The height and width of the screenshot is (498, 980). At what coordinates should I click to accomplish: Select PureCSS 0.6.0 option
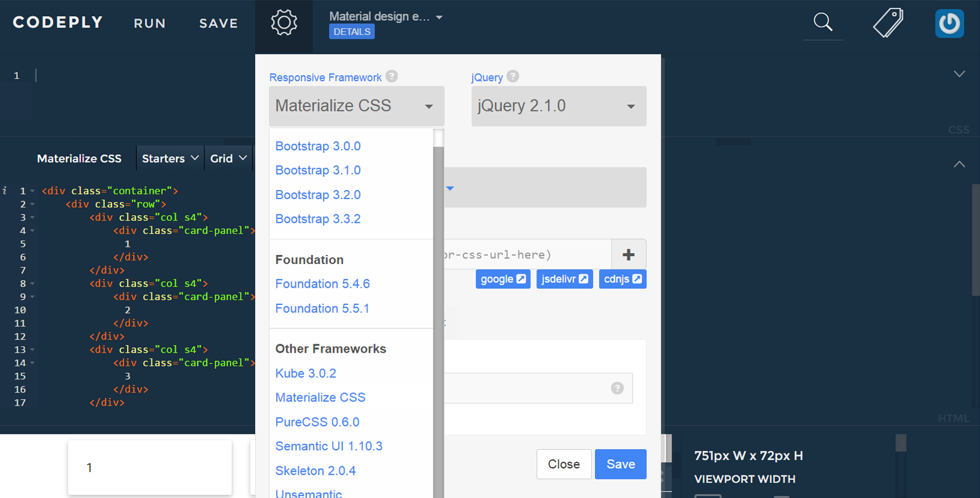[317, 422]
